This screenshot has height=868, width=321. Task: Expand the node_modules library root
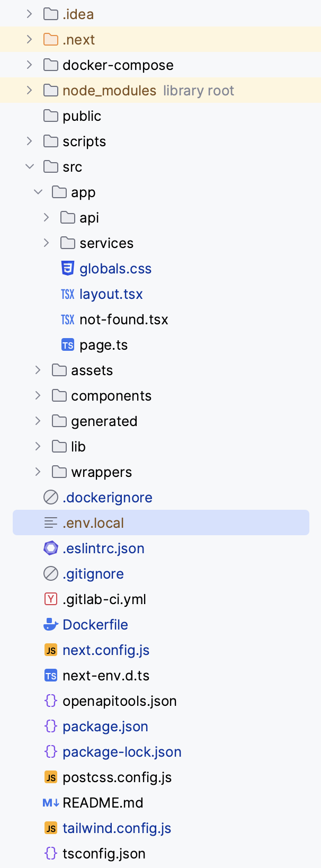coord(29,90)
